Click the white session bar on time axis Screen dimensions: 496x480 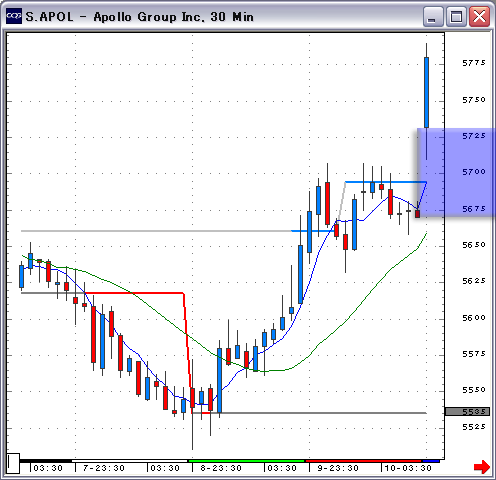pyautogui.click(x=130, y=461)
